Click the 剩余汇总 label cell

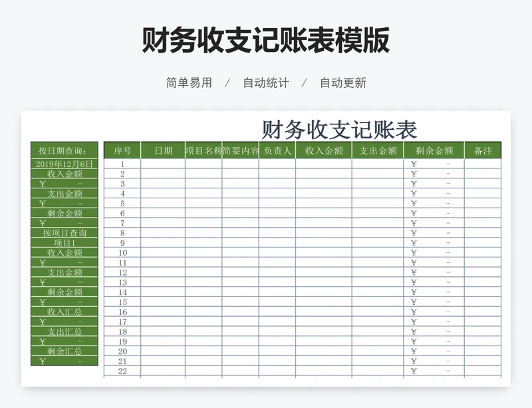coord(64,351)
